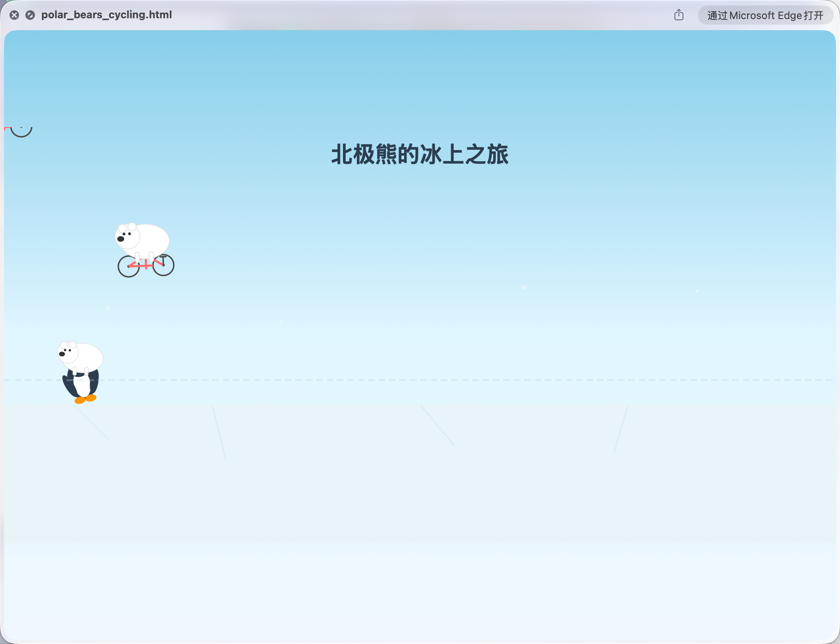Click the polar_bears_cycling.html title text

coord(106,15)
